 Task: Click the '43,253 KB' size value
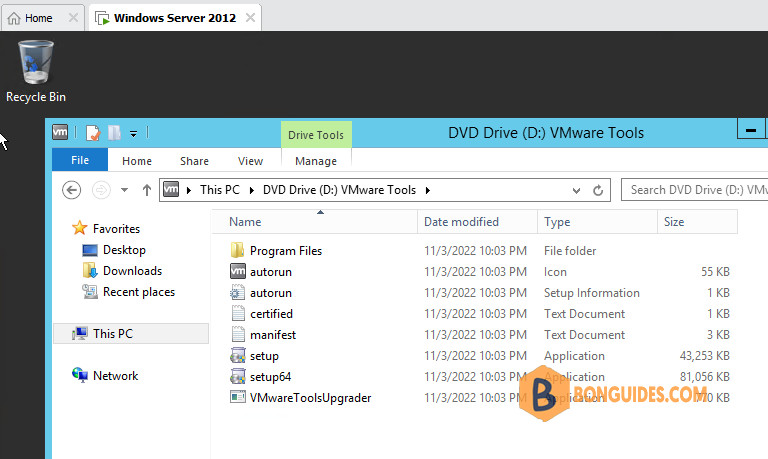704,356
